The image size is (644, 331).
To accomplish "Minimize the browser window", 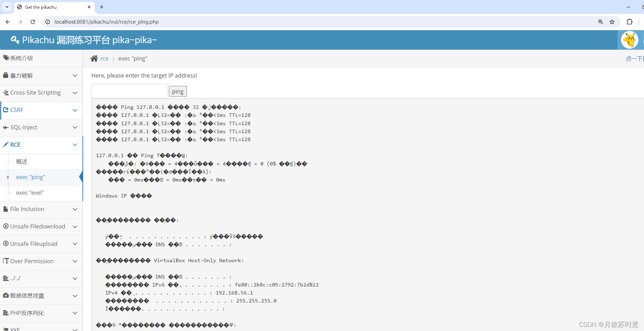I will [628, 7].
